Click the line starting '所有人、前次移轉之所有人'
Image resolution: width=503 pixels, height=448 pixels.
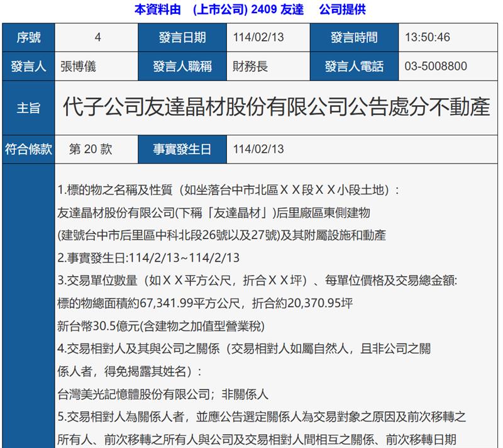pyautogui.click(x=257, y=439)
